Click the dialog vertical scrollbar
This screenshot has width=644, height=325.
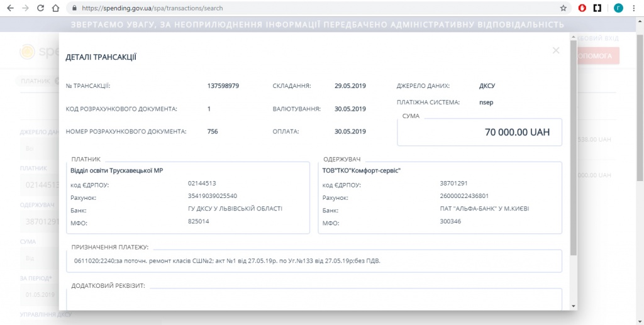574,148
